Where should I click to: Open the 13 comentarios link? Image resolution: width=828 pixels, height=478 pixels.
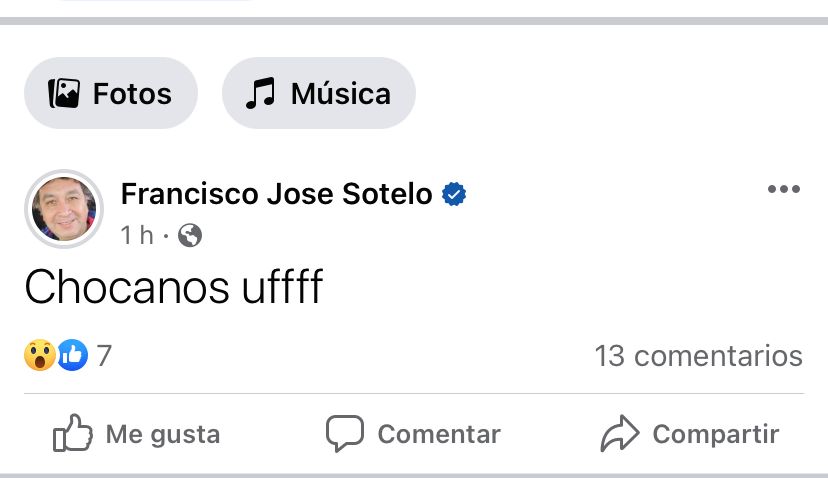tap(699, 355)
